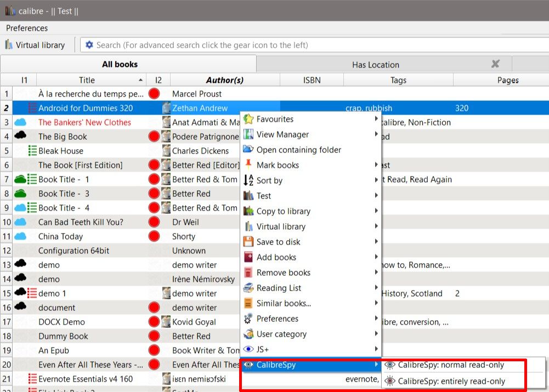This screenshot has height=392, width=549.
Task: Click author Irène Némirovsky cell
Action: pos(203,279)
